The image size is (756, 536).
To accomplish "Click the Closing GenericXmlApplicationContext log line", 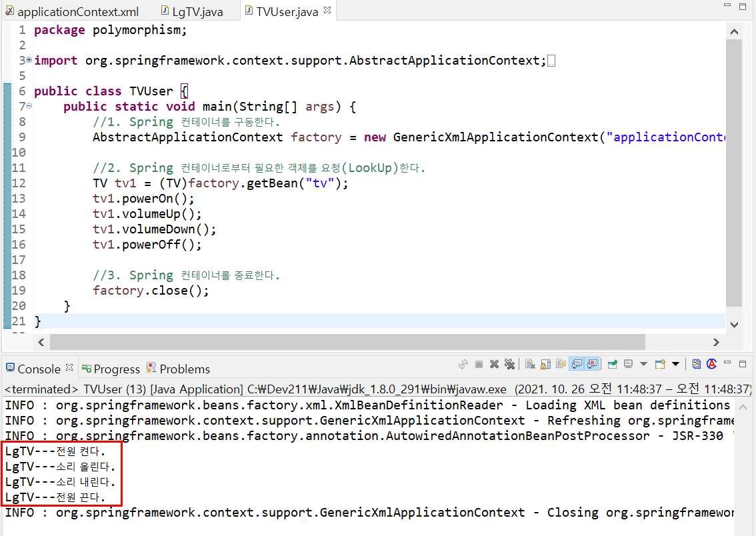I will click(369, 513).
